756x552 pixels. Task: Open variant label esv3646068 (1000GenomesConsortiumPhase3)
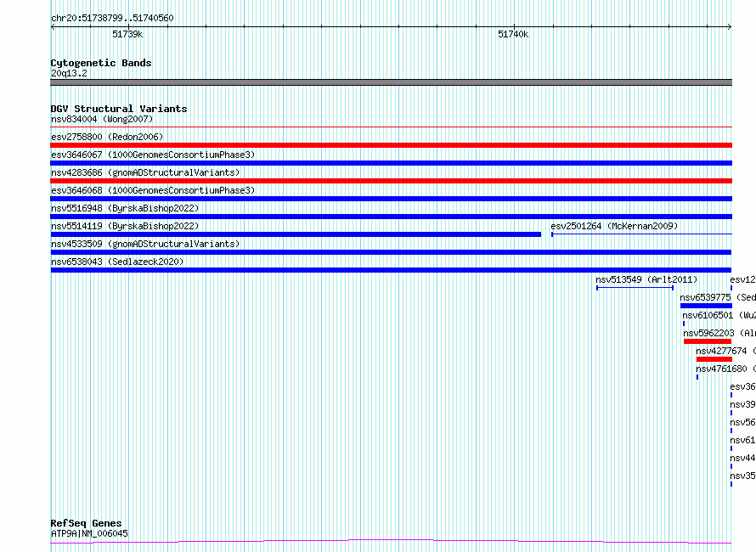pos(153,190)
